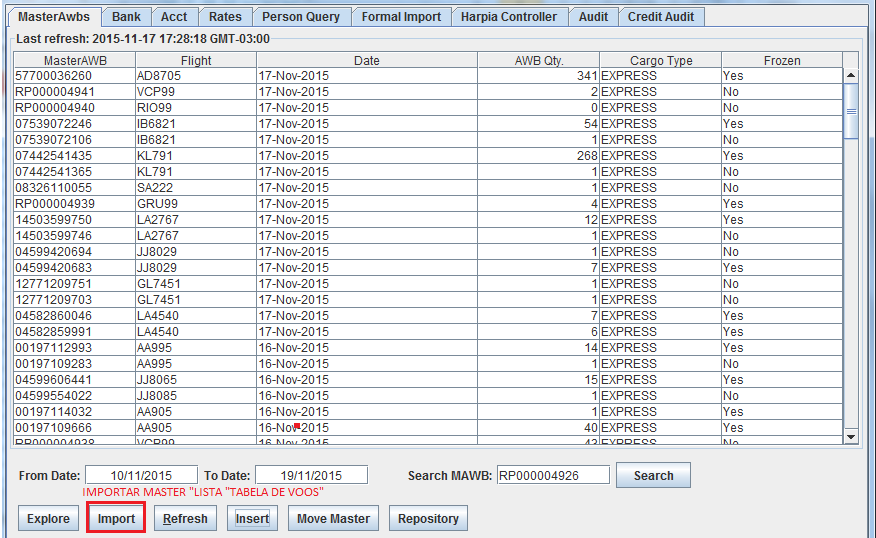Select master AWB RP000004940
The width and height of the screenshot is (876, 538).
(74, 108)
